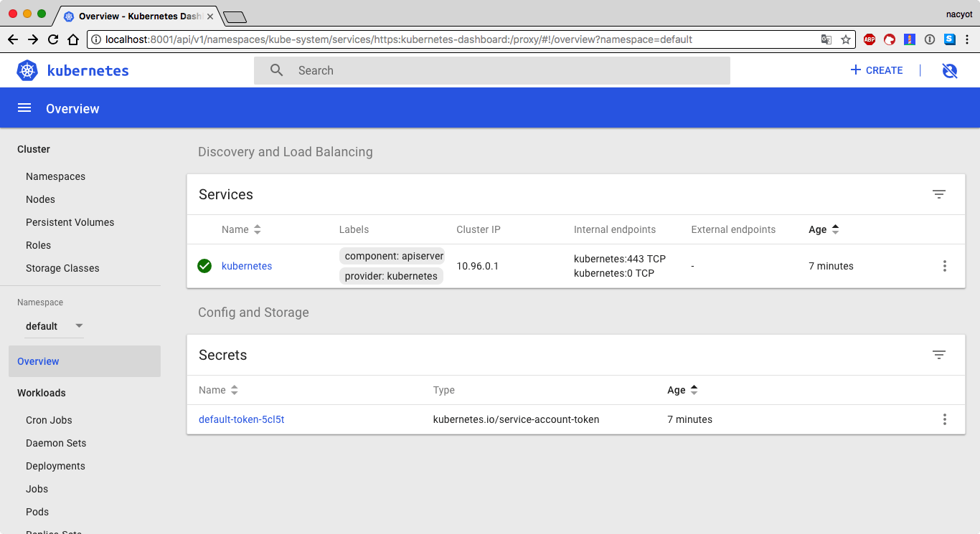Click the CREATE button
The width and height of the screenshot is (980, 534).
pos(876,70)
